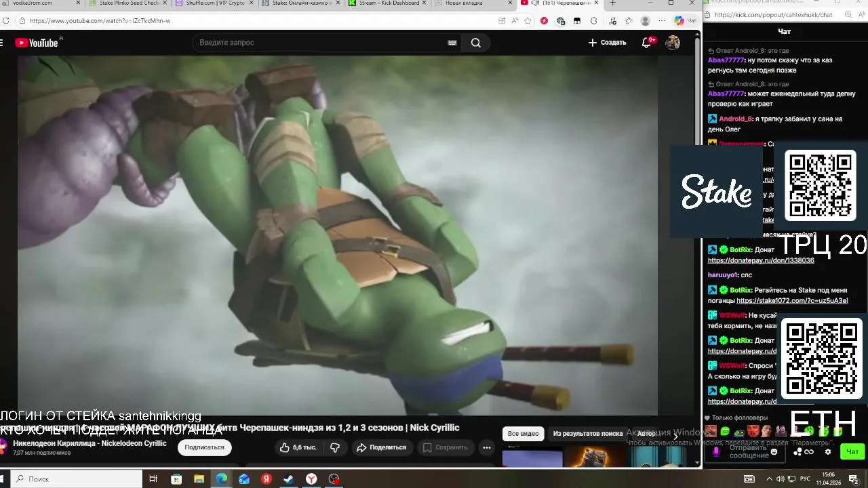Click chat username haruuyo1

pos(723,275)
